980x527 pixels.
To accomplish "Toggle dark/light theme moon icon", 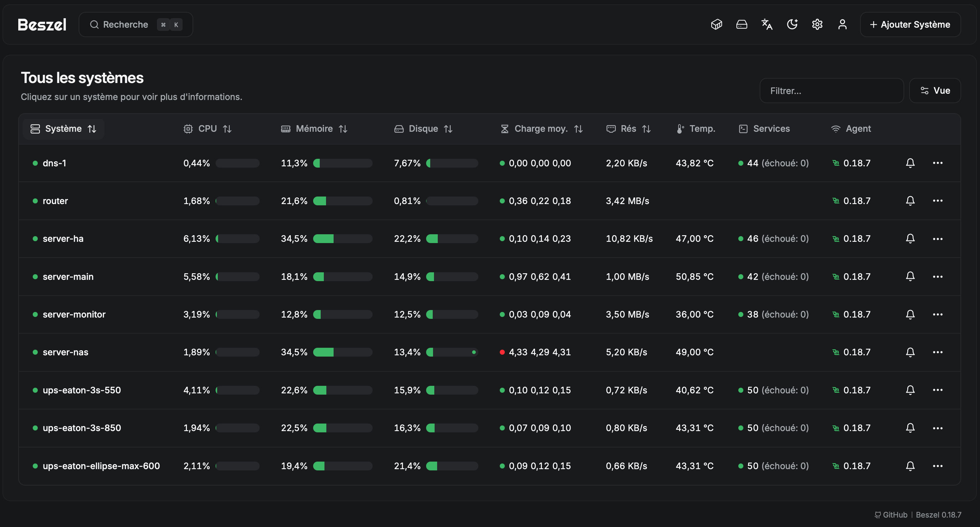I will click(792, 24).
